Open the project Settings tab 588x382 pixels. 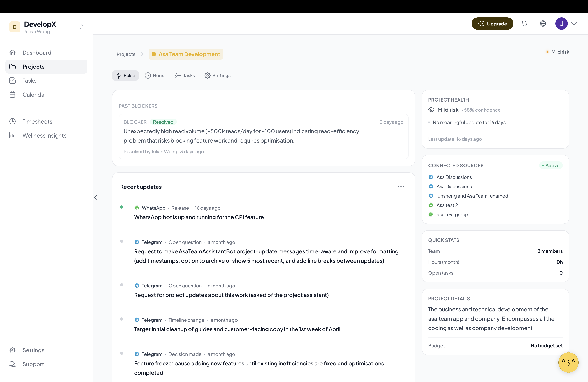217,75
